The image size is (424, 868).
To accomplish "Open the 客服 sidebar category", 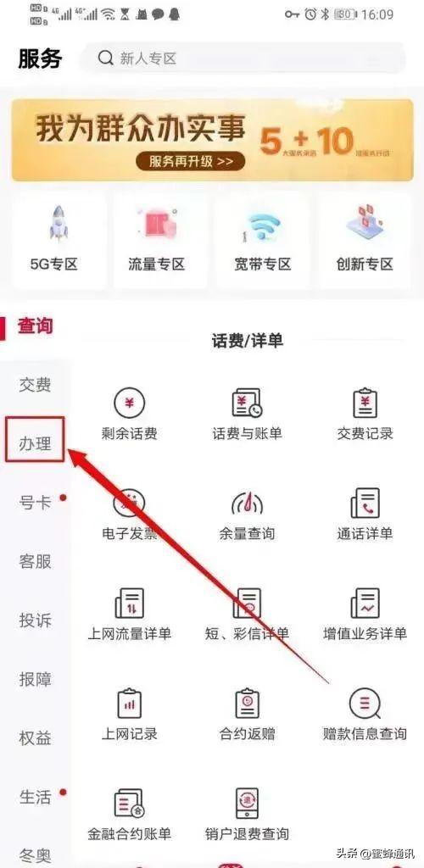I will click(x=36, y=561).
